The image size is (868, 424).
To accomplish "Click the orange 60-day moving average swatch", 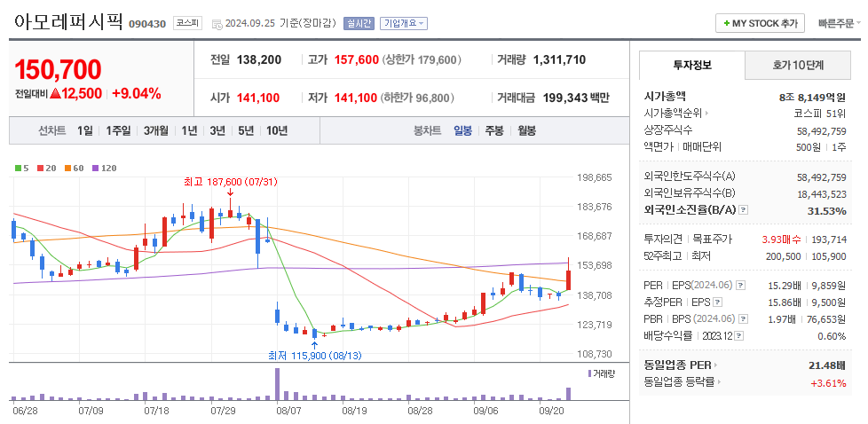I will [x=67, y=168].
